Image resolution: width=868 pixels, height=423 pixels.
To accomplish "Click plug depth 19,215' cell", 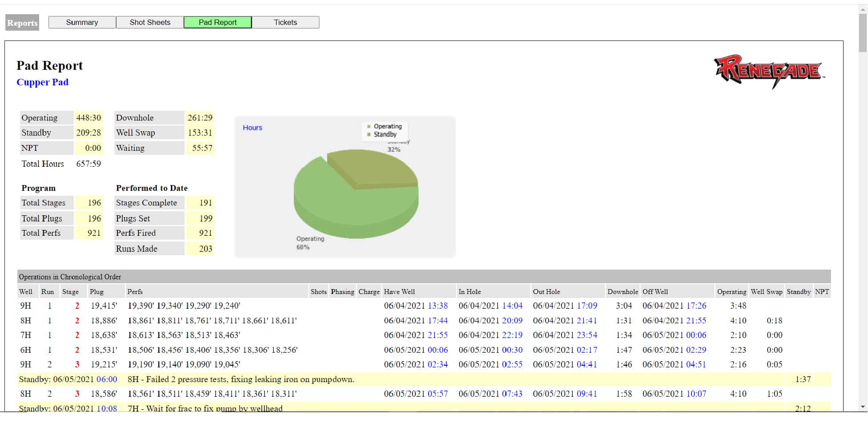I will click(x=104, y=365).
